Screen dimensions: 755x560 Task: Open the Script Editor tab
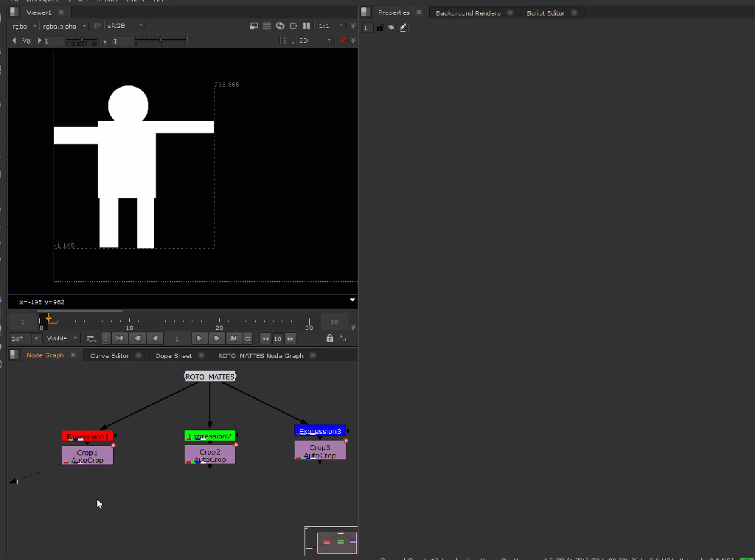(x=546, y=13)
